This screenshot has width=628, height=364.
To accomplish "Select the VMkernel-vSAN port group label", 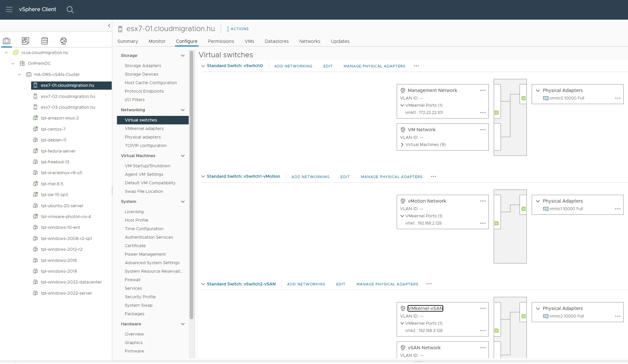I will coord(425,308).
